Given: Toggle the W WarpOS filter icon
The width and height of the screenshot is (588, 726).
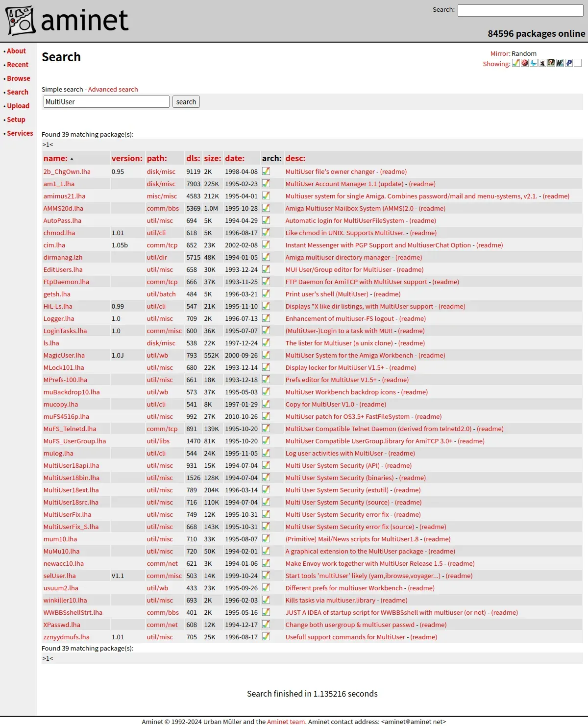Looking at the screenshot, I should (x=560, y=63).
